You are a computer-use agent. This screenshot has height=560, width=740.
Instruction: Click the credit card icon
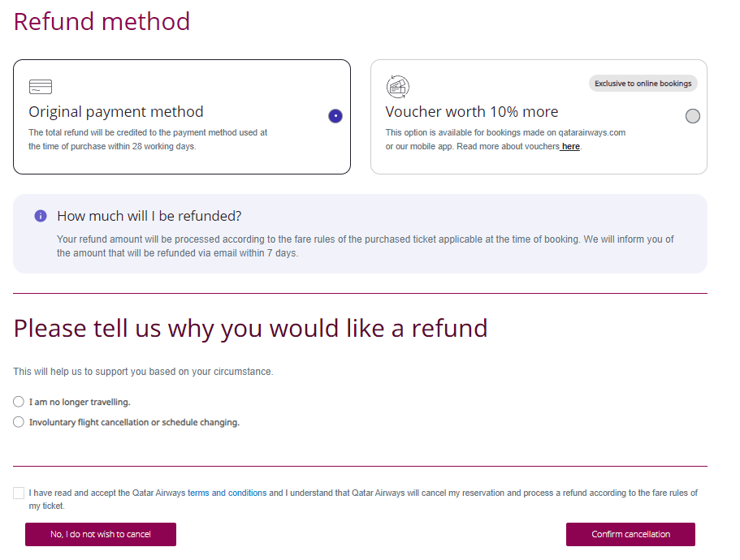point(40,87)
